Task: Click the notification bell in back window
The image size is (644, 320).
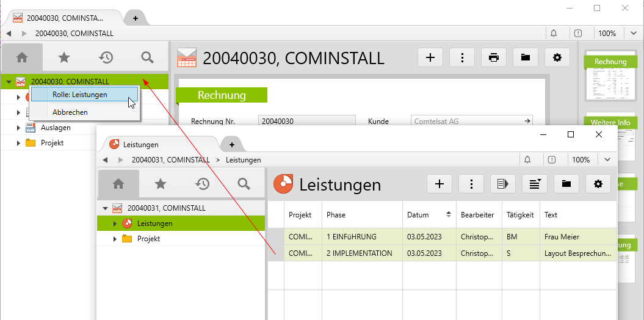Action: [x=554, y=34]
